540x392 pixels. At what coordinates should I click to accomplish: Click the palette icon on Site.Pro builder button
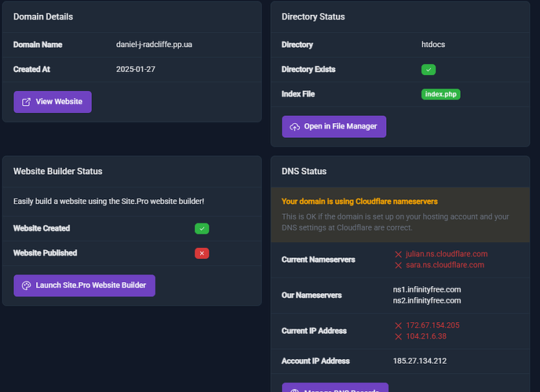pos(27,285)
